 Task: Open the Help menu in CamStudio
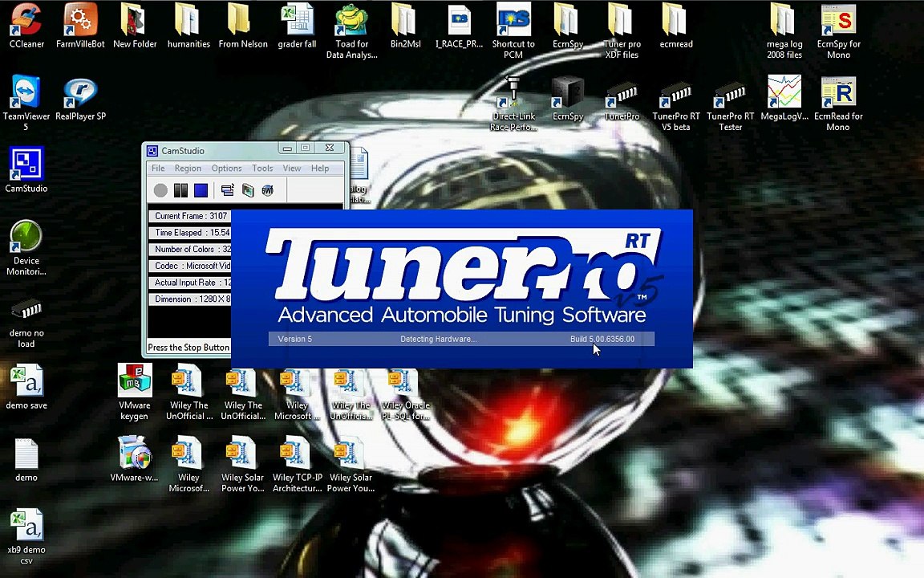coord(320,168)
